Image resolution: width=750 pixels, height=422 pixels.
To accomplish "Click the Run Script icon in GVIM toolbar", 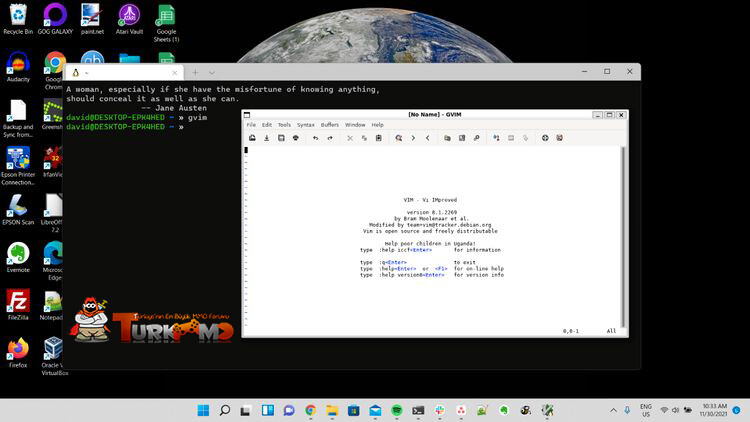I will pos(476,138).
